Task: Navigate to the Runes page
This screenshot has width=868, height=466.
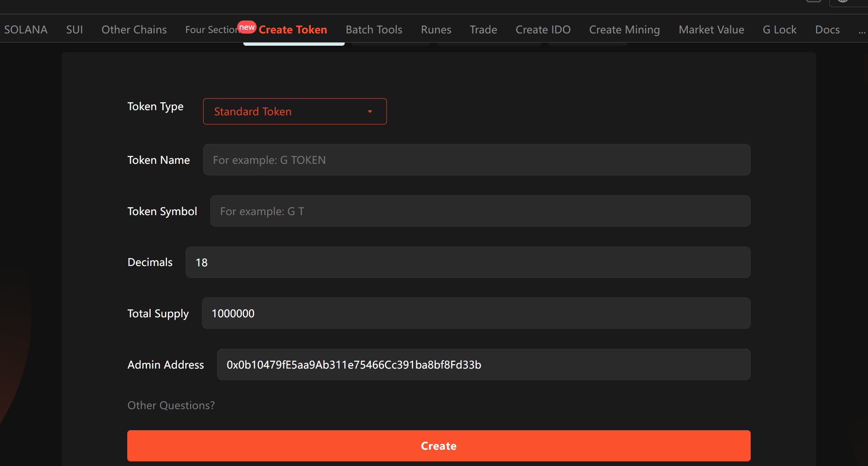Action: coord(436,29)
